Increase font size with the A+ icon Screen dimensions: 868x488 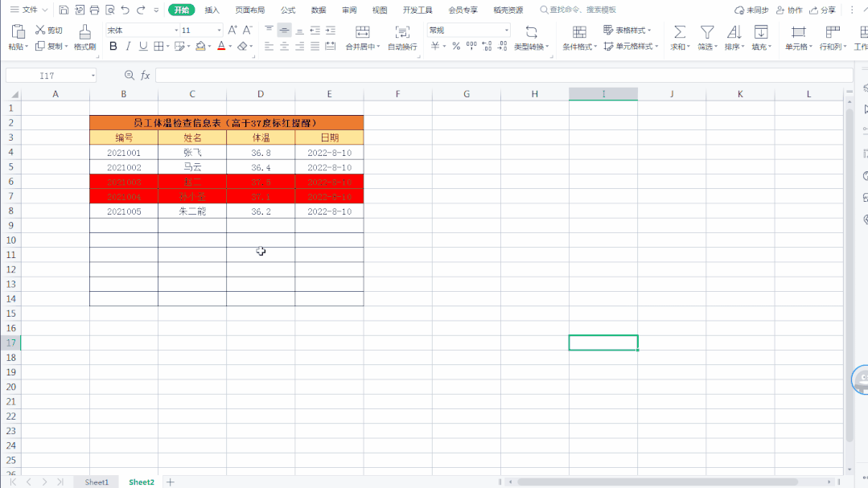point(232,30)
